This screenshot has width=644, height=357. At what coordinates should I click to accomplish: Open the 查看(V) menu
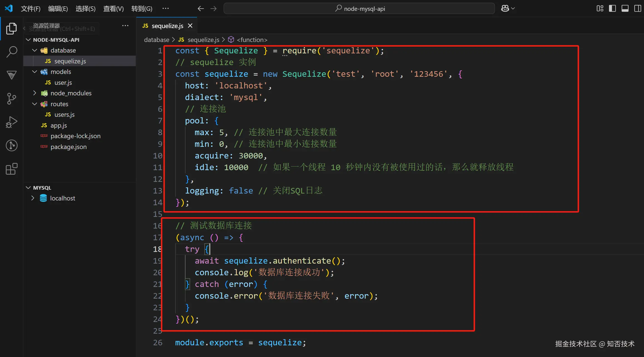coord(113,9)
